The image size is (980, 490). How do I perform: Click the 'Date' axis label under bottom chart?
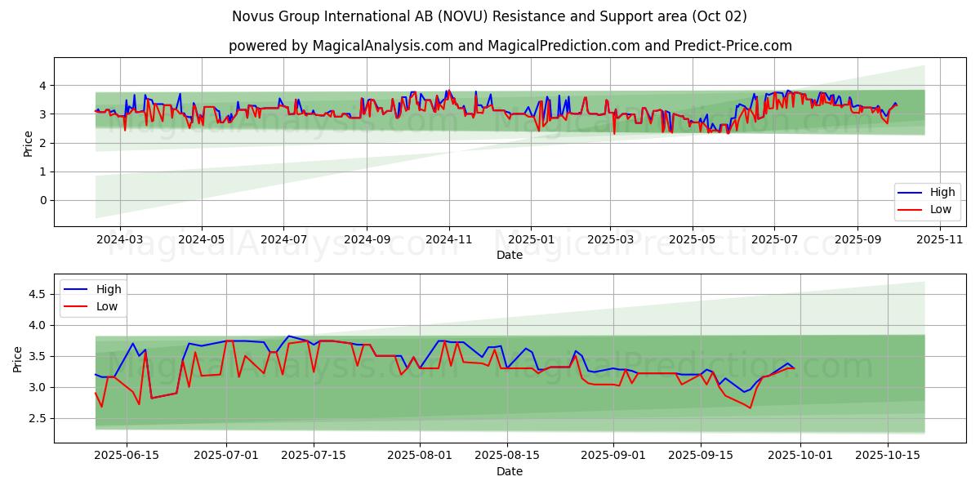[x=510, y=471]
